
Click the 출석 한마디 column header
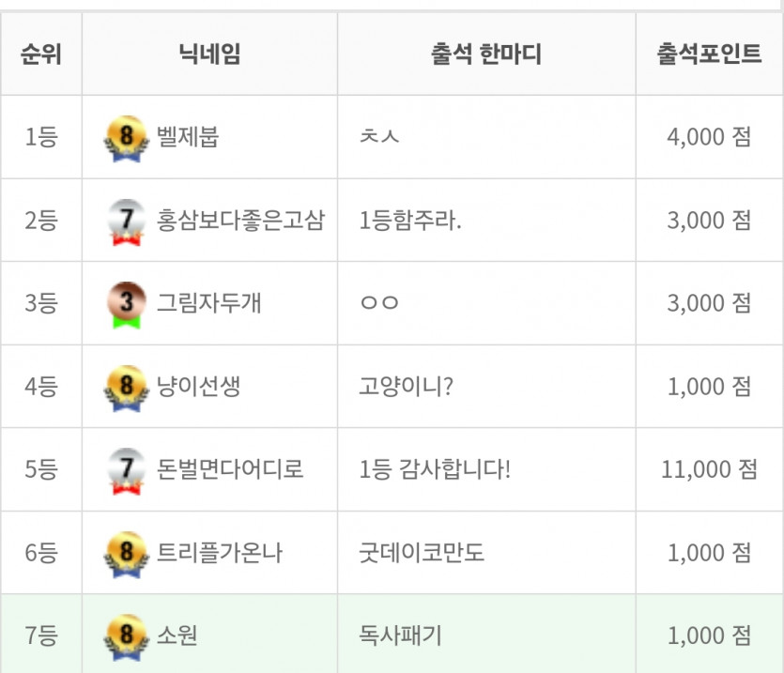[486, 54]
